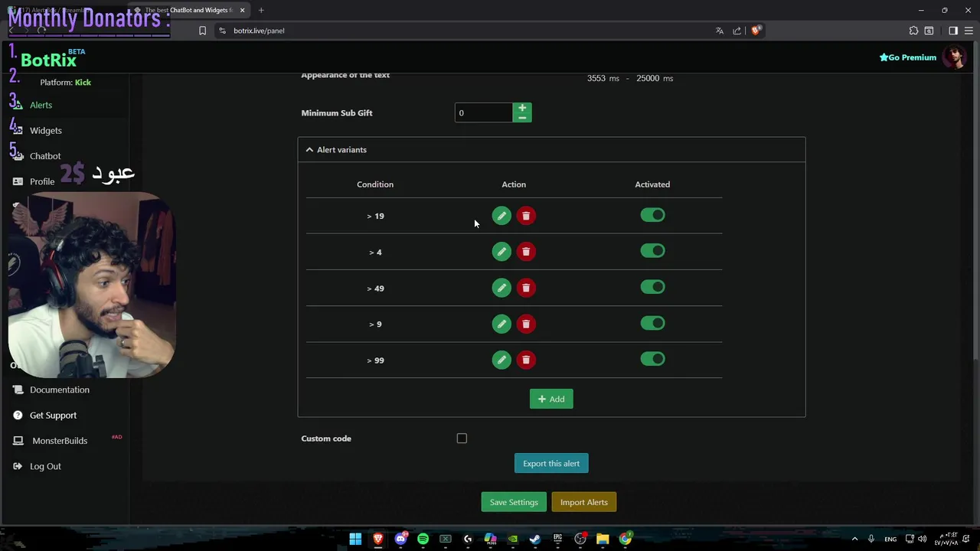Delete the '> 99' alert variant

(526, 360)
